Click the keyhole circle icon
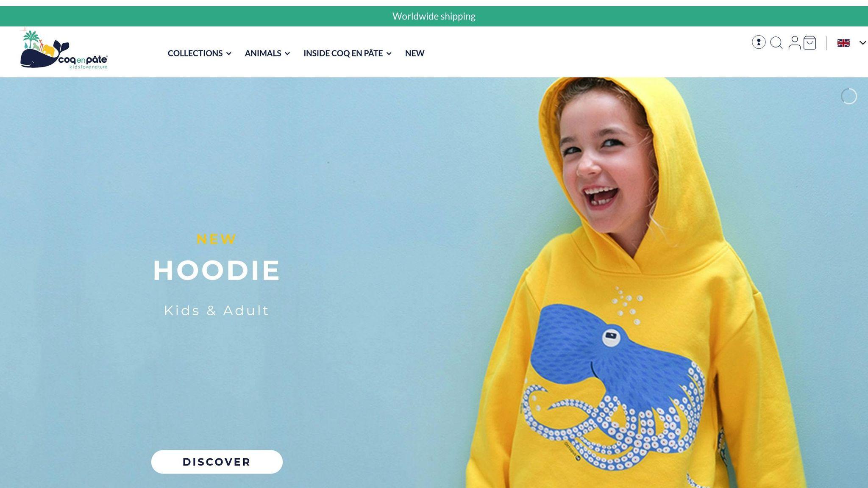The width and height of the screenshot is (868, 488). [759, 42]
